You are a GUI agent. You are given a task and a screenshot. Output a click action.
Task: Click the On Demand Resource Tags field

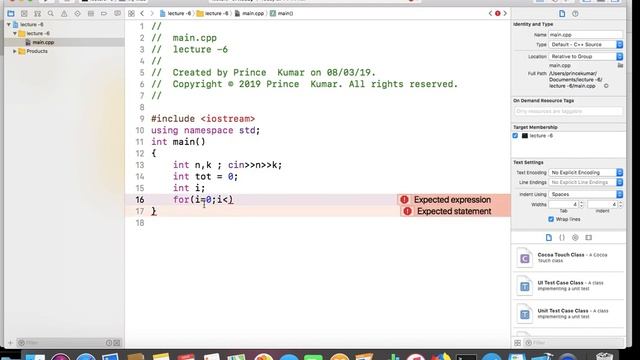pyautogui.click(x=568, y=111)
